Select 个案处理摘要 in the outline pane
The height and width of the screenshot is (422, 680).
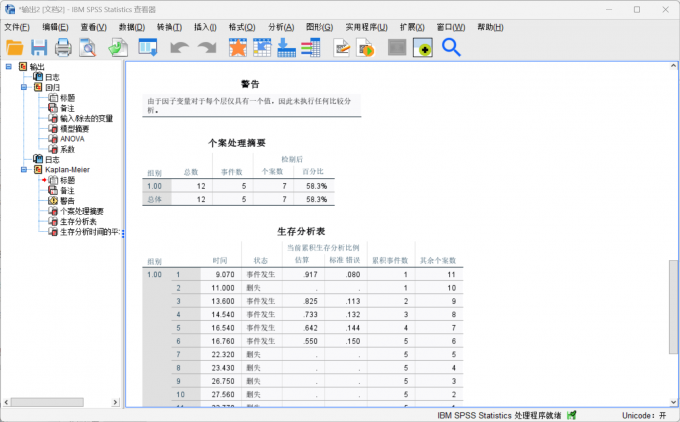[x=82, y=211]
